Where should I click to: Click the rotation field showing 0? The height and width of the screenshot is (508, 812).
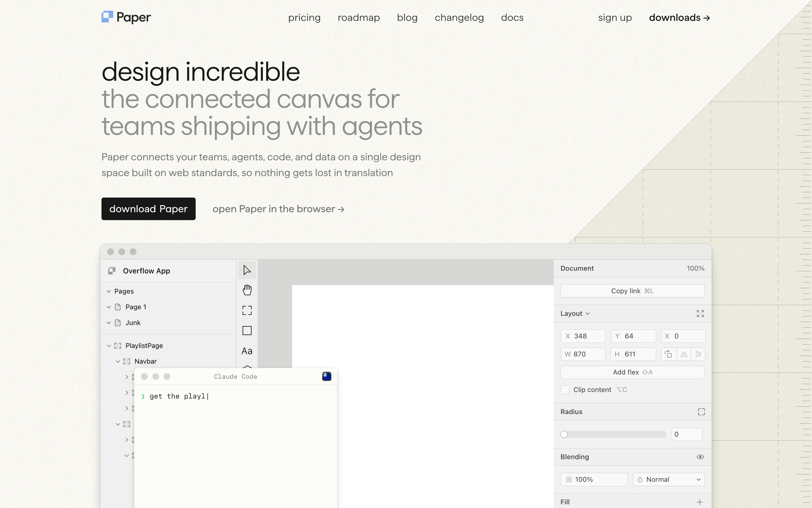(683, 336)
